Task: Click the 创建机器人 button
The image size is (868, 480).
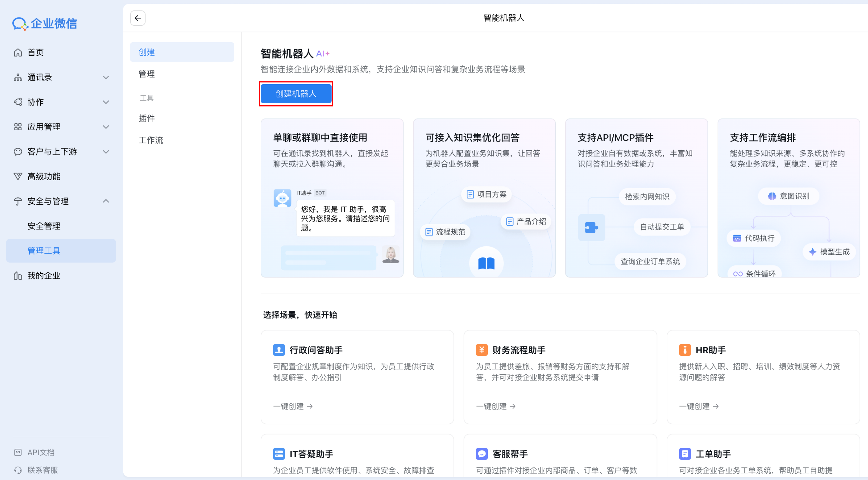Action: coord(296,94)
